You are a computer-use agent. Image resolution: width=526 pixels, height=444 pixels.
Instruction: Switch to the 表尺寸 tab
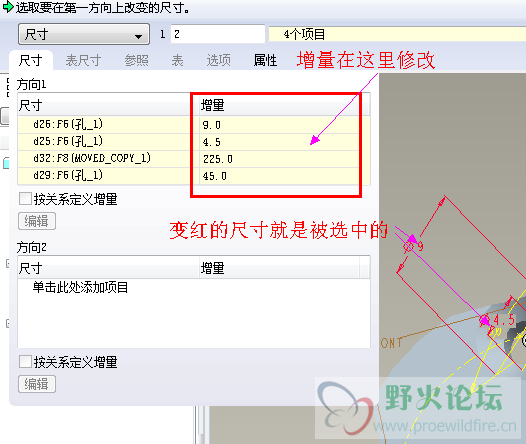(83, 61)
